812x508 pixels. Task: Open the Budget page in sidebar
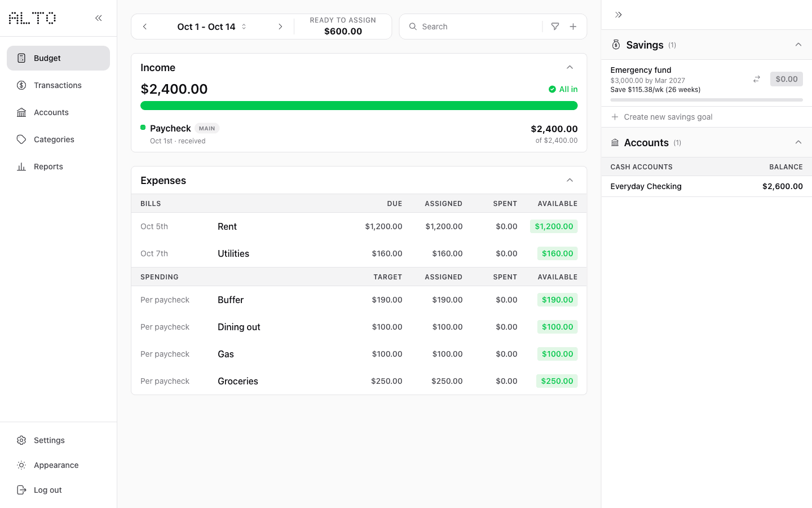(58, 58)
